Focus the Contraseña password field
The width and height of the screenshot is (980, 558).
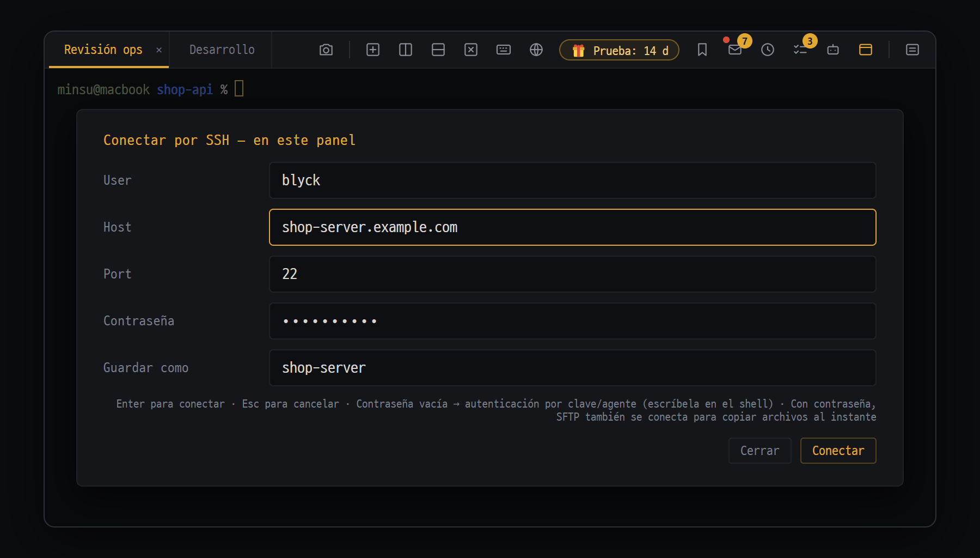click(573, 321)
